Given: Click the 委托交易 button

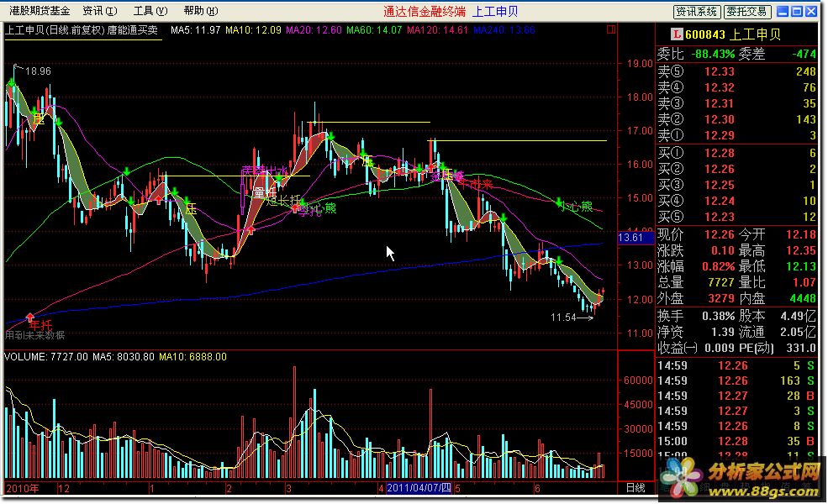Looking at the screenshot, I should (x=746, y=12).
